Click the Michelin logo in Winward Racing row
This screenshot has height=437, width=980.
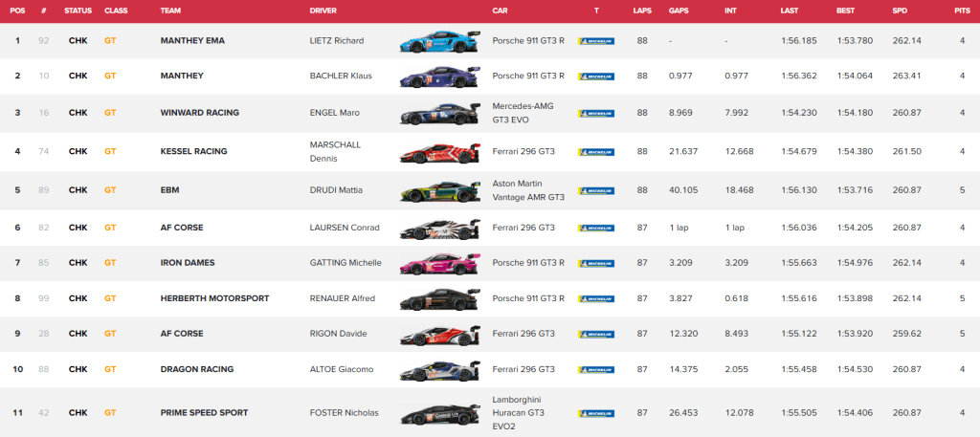point(596,114)
